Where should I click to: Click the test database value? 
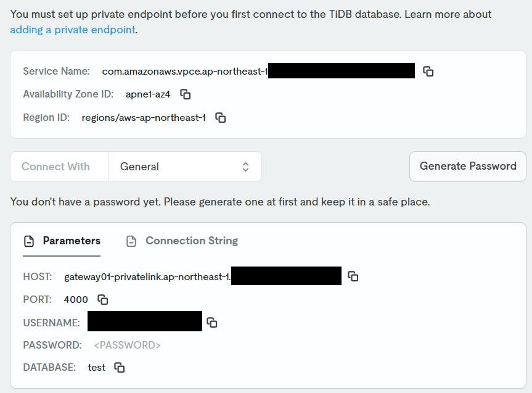97,367
